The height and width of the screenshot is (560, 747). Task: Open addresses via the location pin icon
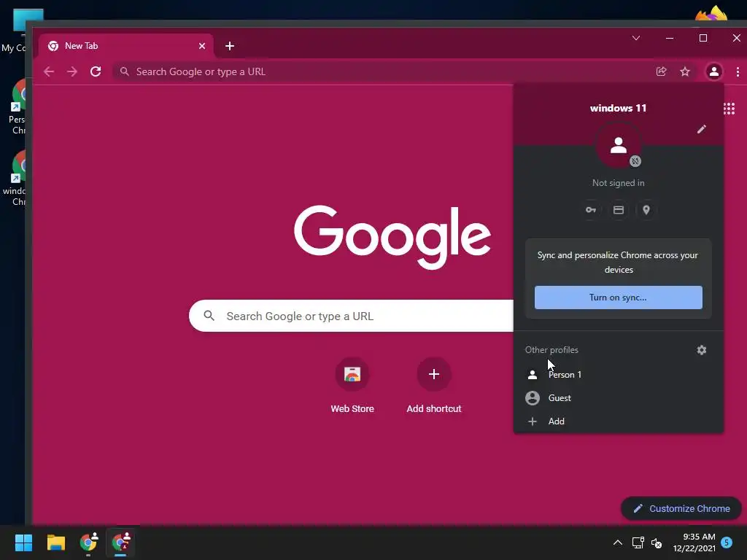coord(646,210)
